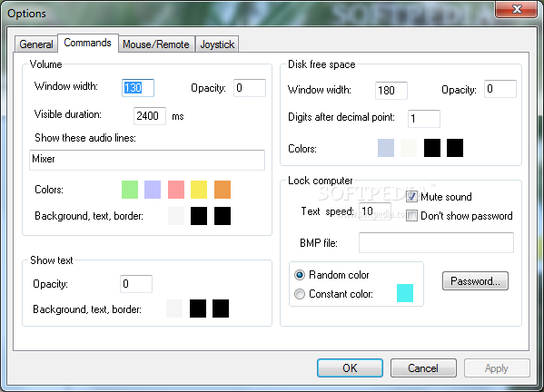
Task: Click the Password... button
Action: pyautogui.click(x=475, y=280)
